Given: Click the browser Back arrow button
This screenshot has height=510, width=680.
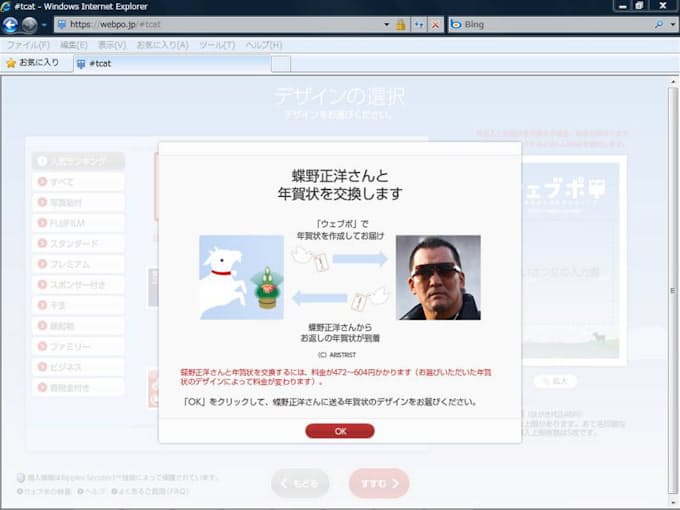Looking at the screenshot, I should coord(12,25).
